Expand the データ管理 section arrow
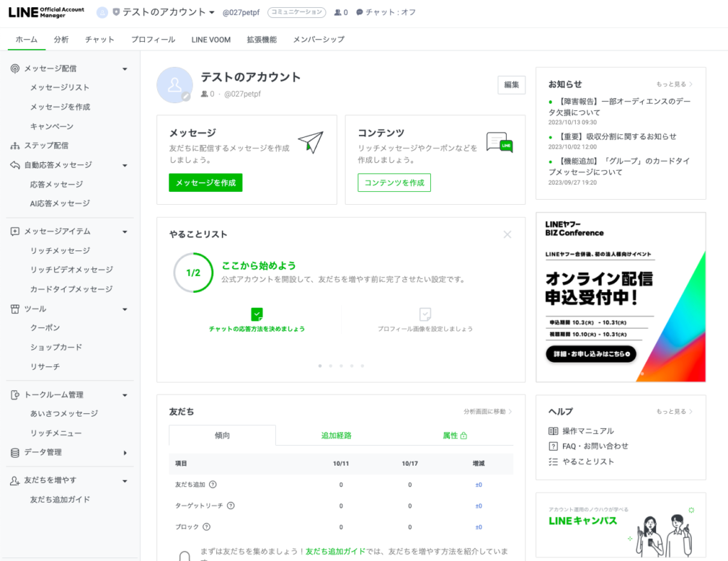This screenshot has height=561, width=728. point(125,453)
